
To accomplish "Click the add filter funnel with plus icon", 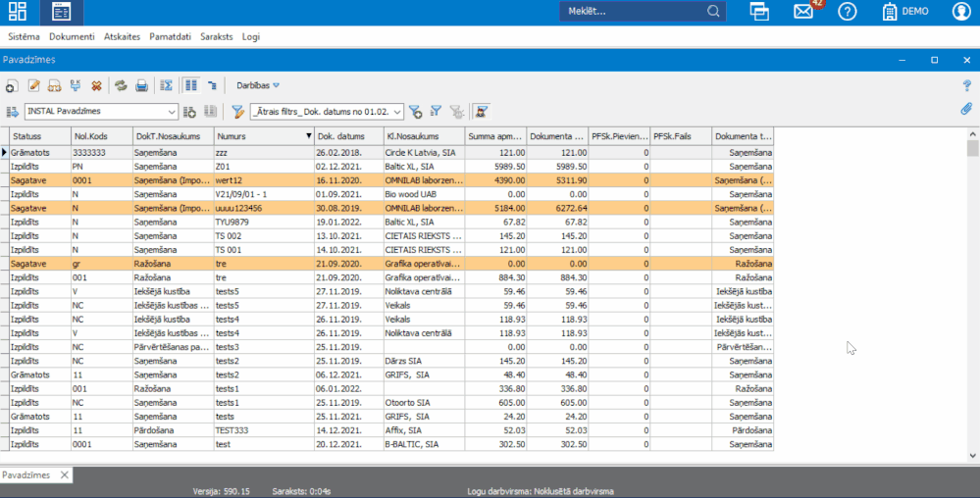I will pyautogui.click(x=415, y=112).
